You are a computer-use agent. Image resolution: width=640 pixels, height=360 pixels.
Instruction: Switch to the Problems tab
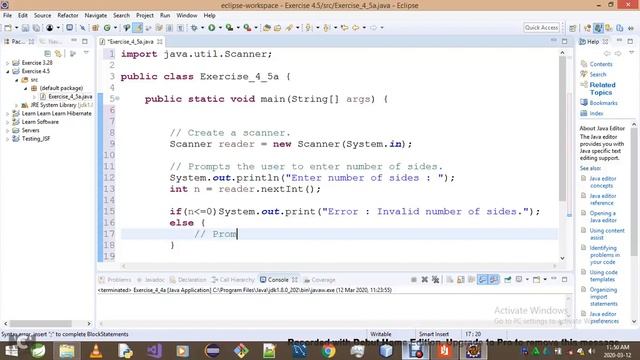(x=115, y=280)
